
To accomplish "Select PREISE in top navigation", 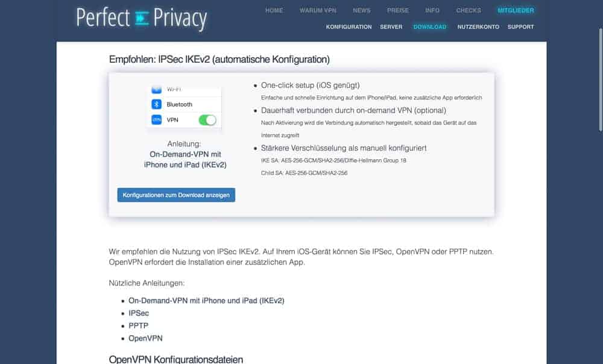I will 397,10.
